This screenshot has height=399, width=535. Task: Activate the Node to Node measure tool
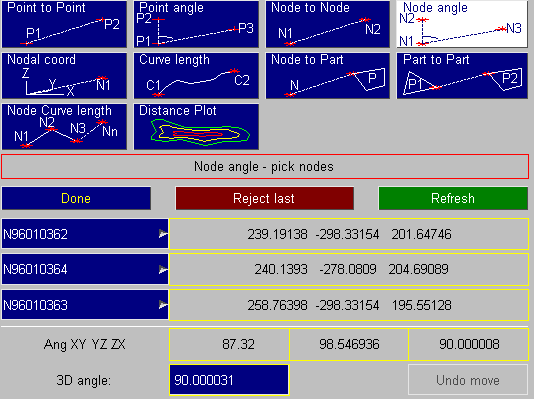point(328,24)
